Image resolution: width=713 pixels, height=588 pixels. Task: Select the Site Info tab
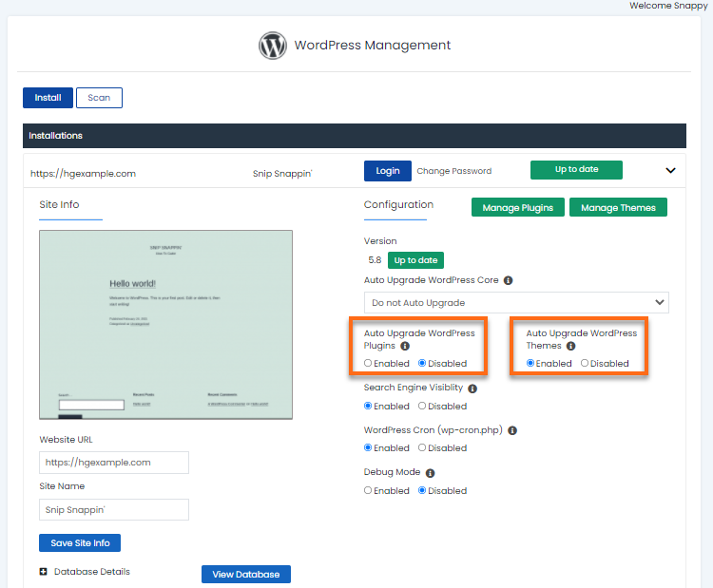tap(60, 204)
